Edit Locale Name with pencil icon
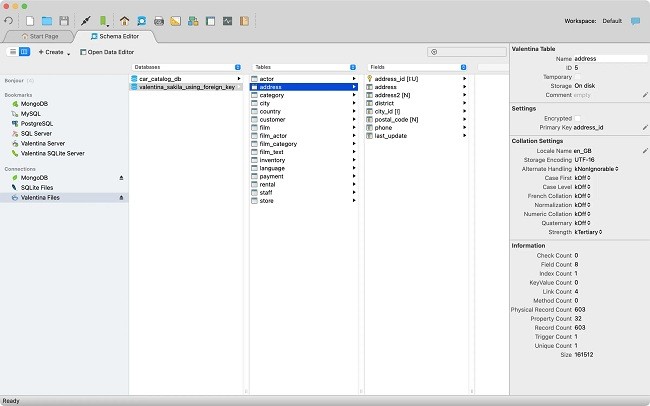The width and height of the screenshot is (650, 406). [x=644, y=150]
